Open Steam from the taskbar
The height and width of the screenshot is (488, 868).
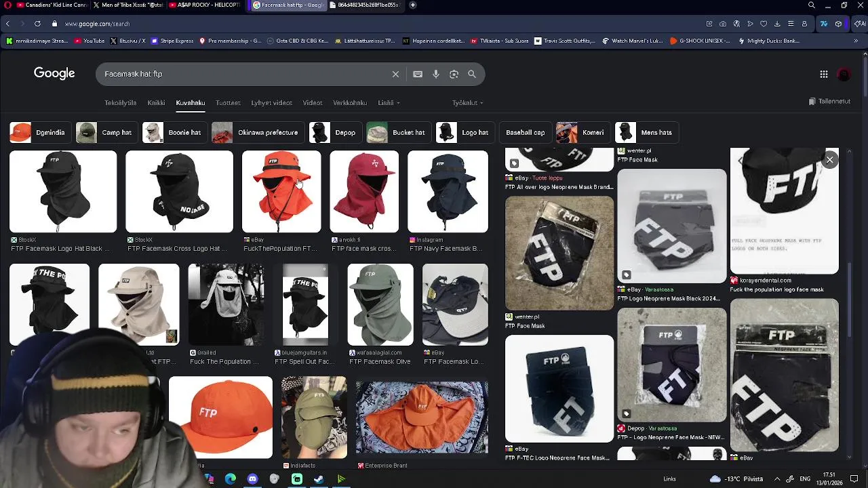click(x=319, y=479)
